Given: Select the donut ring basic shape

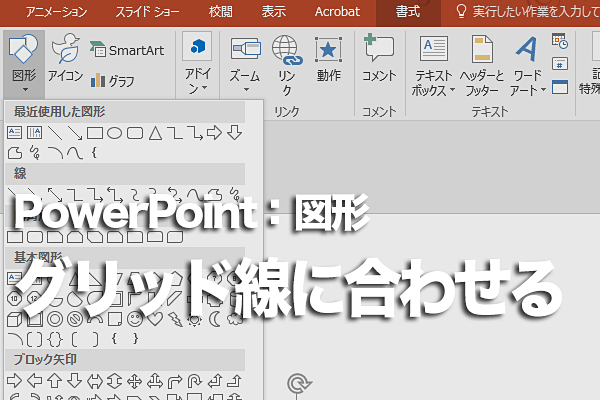Looking at the screenshot, I should pos(55,319).
